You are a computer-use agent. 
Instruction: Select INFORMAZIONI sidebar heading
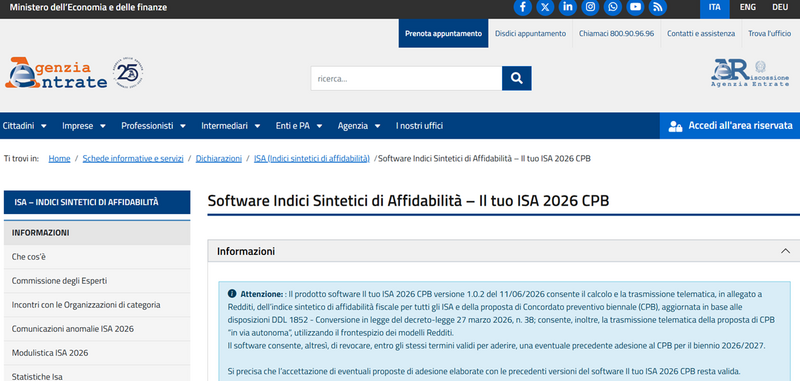coord(97,233)
